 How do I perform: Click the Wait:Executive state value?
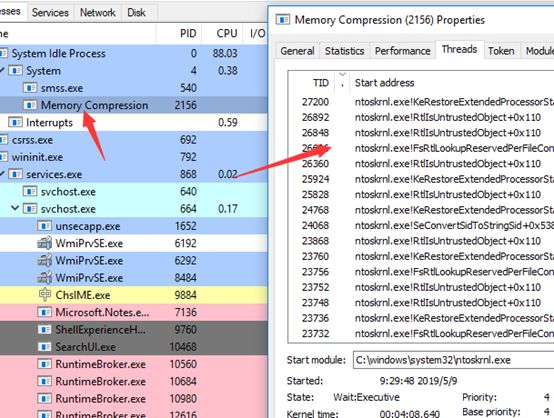coord(366,397)
